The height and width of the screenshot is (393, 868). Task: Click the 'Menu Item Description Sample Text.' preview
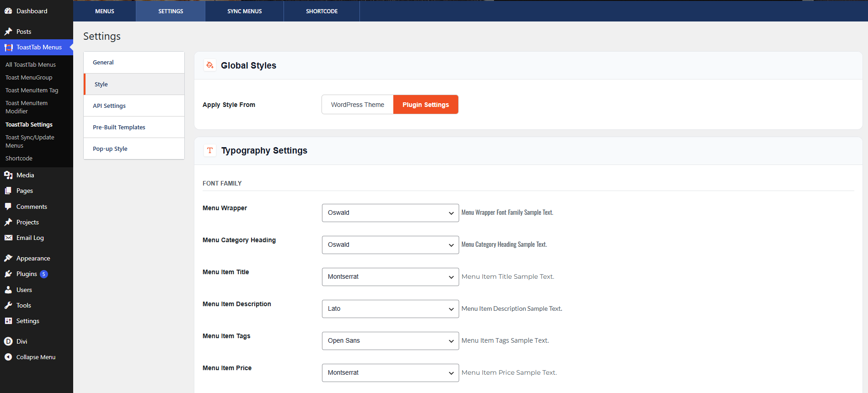point(512,308)
